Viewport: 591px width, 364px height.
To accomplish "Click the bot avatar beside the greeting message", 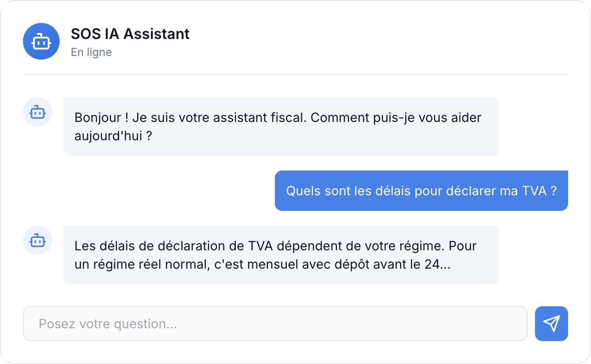I will click(37, 112).
